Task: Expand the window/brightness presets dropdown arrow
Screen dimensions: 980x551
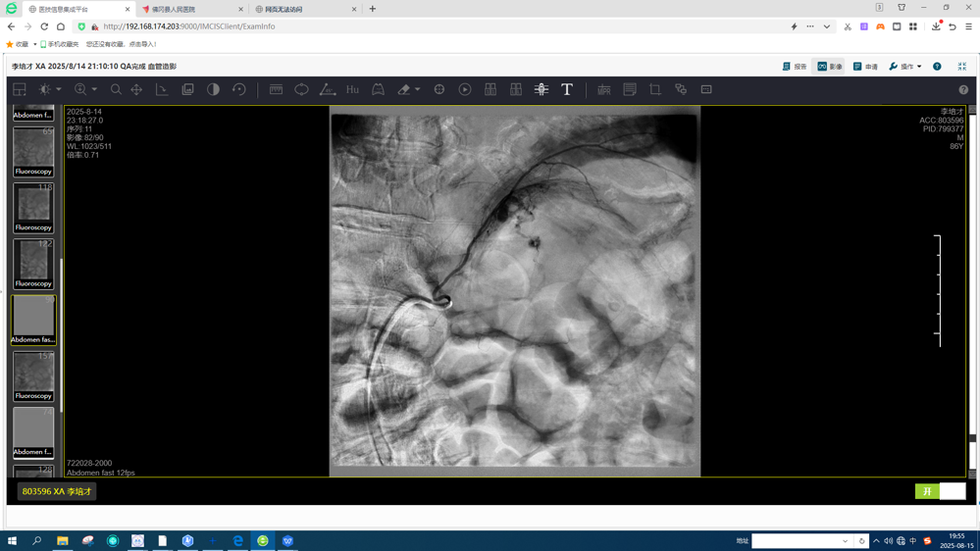Action: tap(59, 90)
